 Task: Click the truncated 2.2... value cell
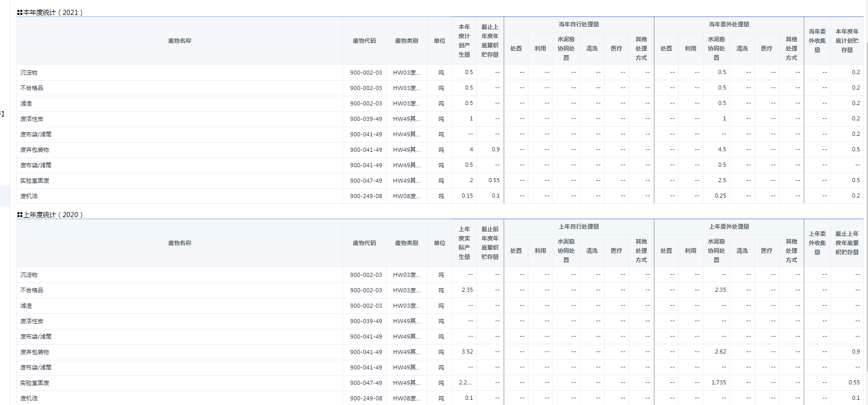[465, 383]
